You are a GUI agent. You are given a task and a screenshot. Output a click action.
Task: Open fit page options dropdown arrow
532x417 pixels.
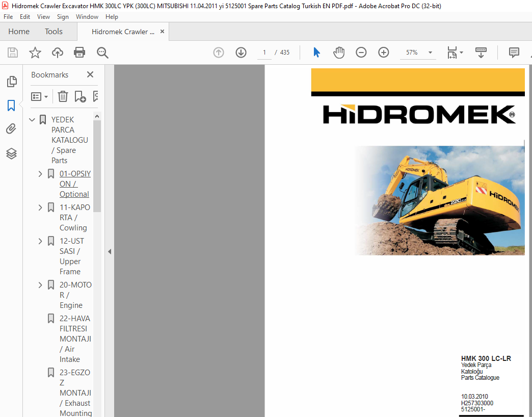[x=462, y=53]
